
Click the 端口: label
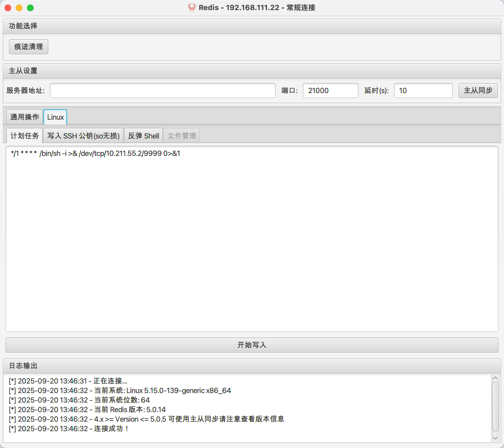coord(290,91)
